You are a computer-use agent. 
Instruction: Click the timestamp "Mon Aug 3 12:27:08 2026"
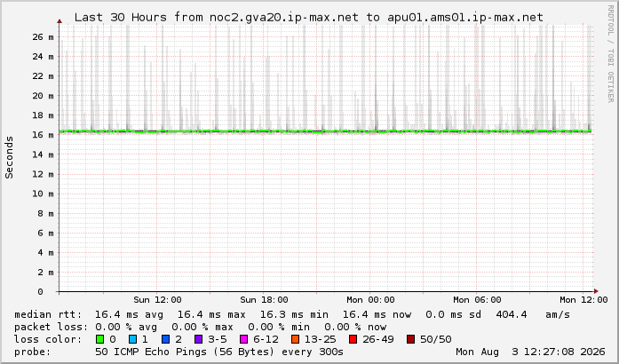pos(530,352)
